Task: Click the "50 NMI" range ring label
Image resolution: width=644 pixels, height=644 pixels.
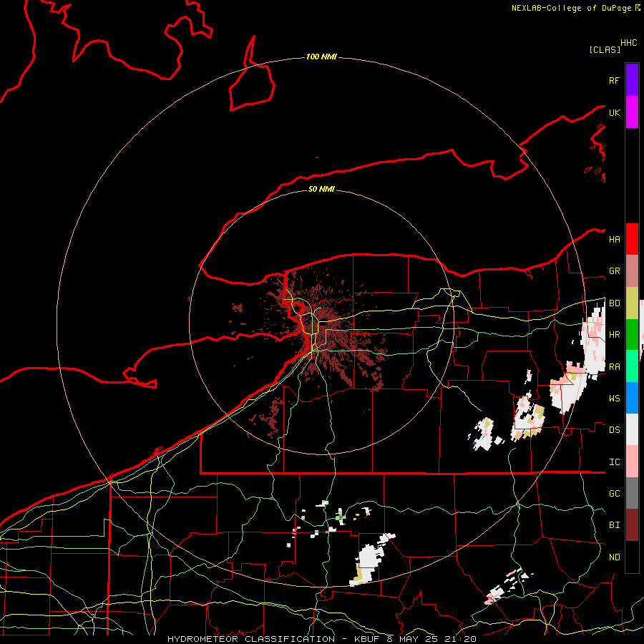Action: tap(321, 189)
